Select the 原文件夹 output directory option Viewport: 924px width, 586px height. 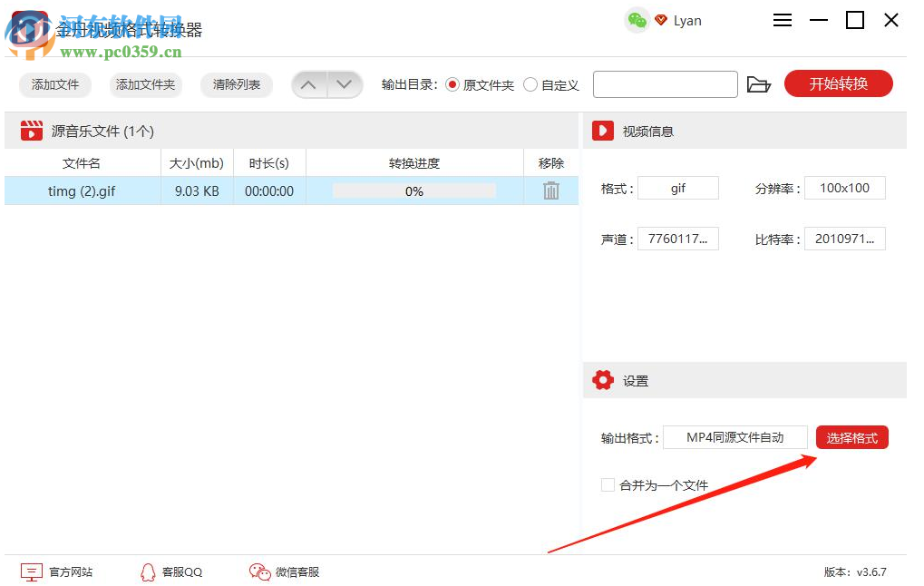[x=452, y=84]
